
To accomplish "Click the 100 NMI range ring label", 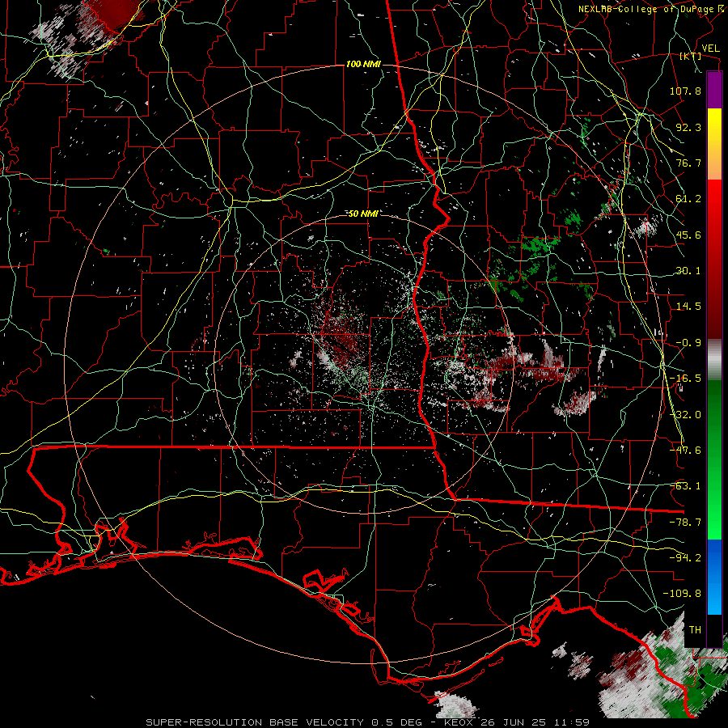I will (363, 64).
